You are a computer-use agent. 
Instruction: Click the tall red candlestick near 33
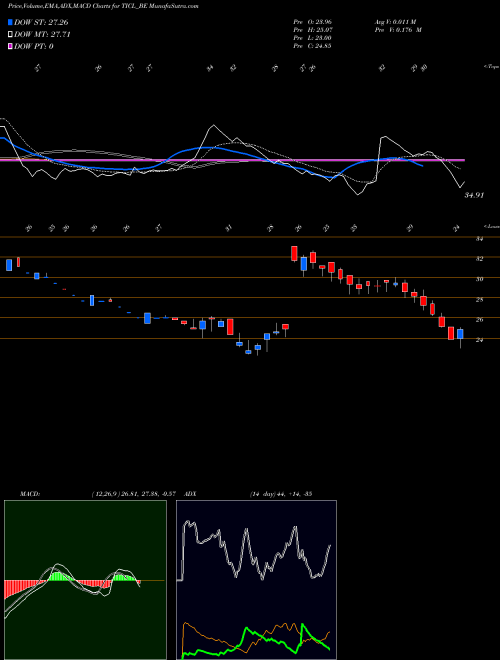pyautogui.click(x=294, y=253)
